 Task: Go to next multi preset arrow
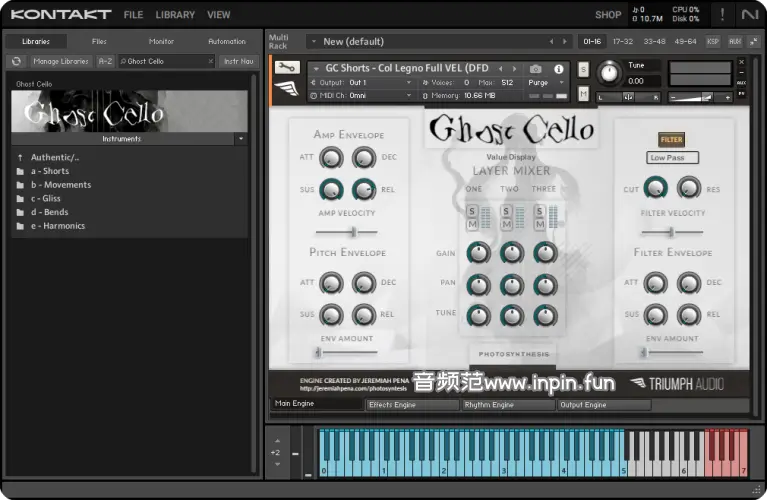point(564,42)
